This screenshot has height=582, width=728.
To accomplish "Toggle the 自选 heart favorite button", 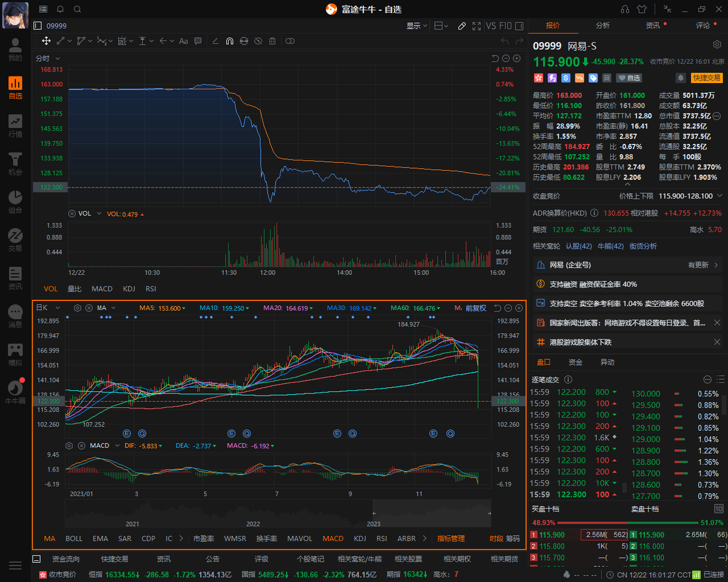I will 629,78.
